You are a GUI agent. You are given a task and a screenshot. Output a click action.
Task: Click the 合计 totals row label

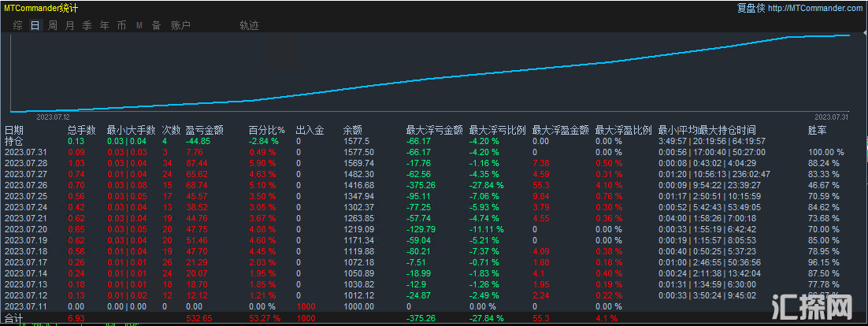(14, 318)
